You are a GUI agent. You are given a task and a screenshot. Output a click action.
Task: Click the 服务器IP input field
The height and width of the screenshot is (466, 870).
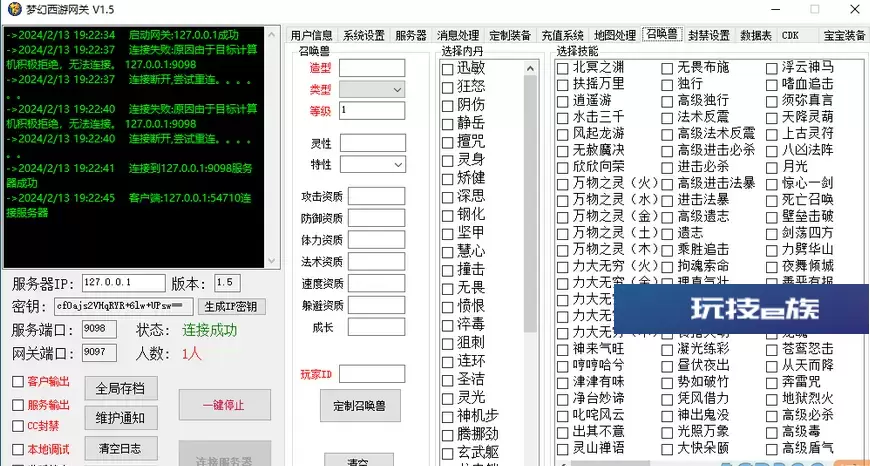point(124,283)
